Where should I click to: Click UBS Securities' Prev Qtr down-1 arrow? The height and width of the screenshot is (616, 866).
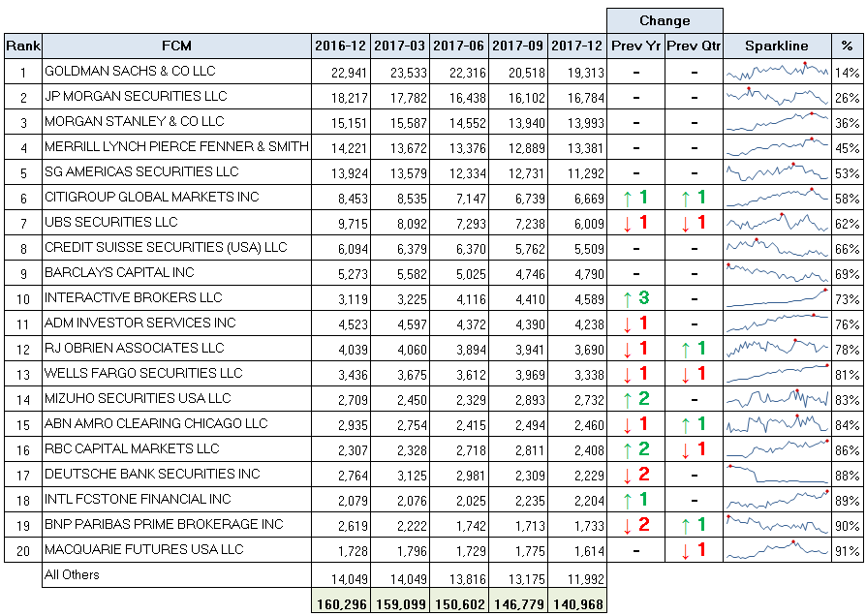[694, 223]
